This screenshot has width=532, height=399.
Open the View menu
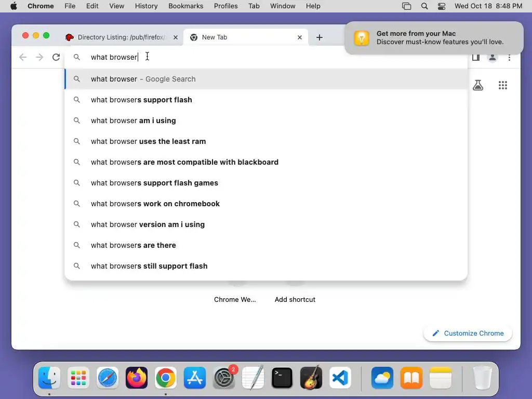click(116, 6)
